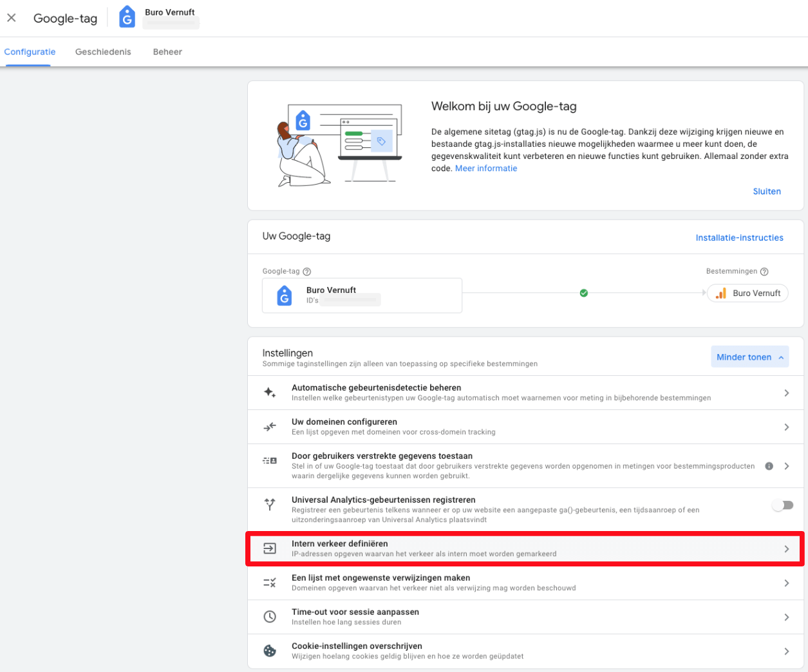The height and width of the screenshot is (672, 808).
Task: Expand Automatische gebeurtenisdetectie beheren chevron
Action: click(786, 393)
